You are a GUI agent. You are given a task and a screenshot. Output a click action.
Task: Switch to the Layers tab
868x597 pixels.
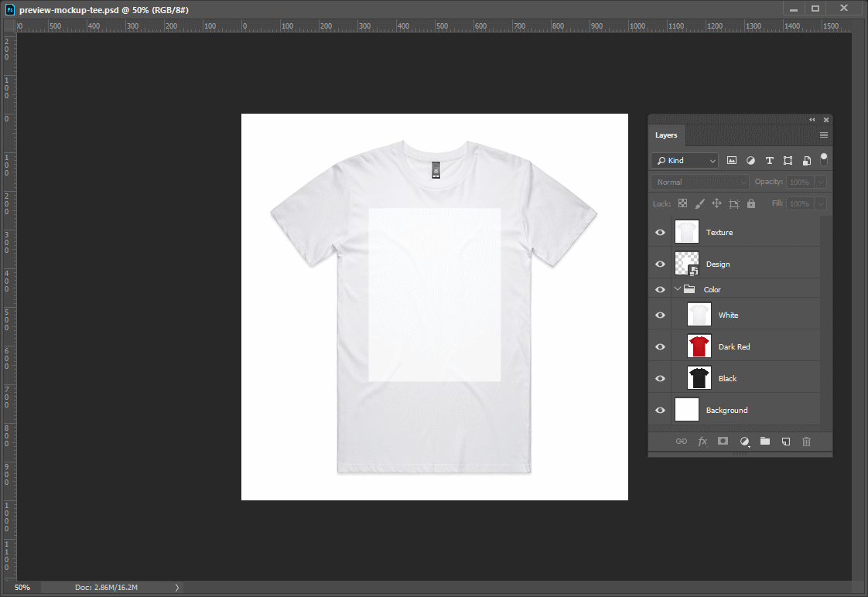666,135
